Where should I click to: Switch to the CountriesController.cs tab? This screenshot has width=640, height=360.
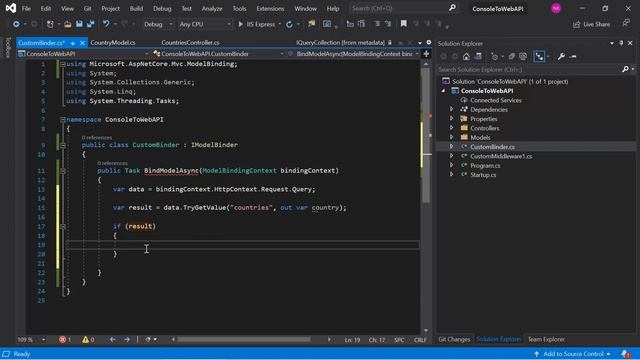click(190, 42)
